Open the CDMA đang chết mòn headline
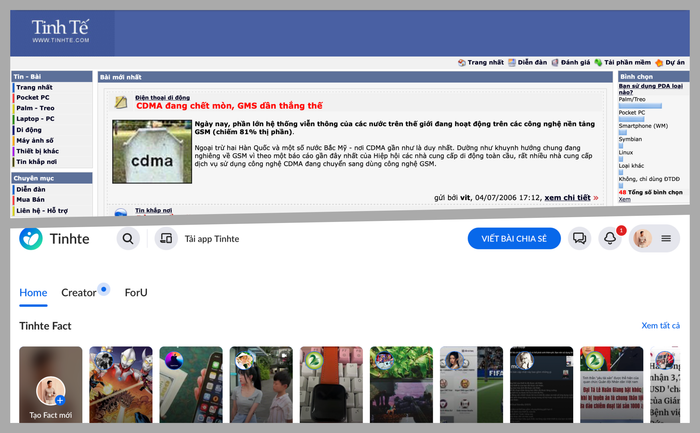 coord(229,106)
